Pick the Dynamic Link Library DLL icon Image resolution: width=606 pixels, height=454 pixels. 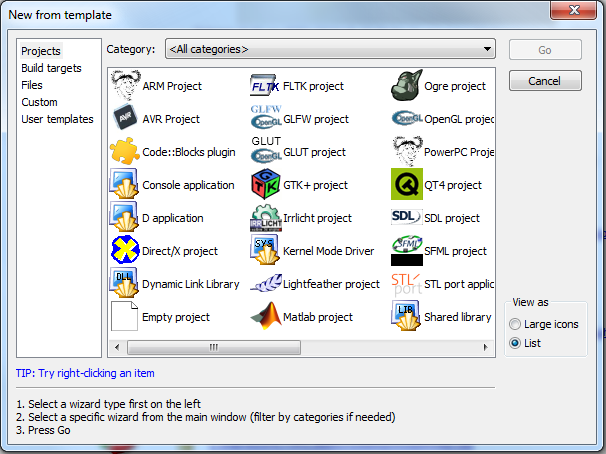(124, 283)
